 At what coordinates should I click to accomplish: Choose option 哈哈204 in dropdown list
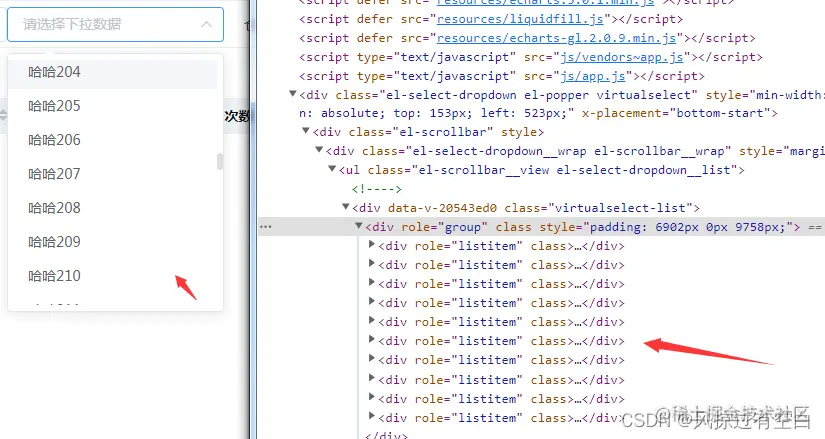coord(113,72)
